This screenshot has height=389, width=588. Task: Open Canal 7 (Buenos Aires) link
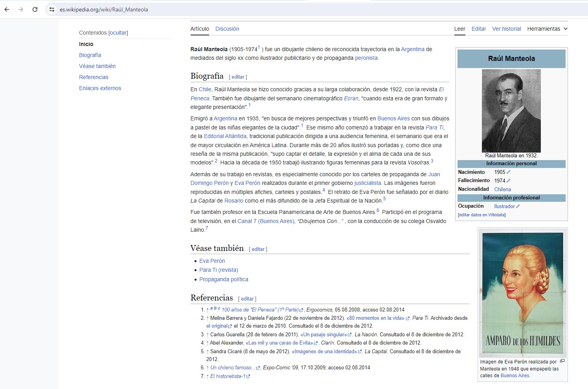266,221
